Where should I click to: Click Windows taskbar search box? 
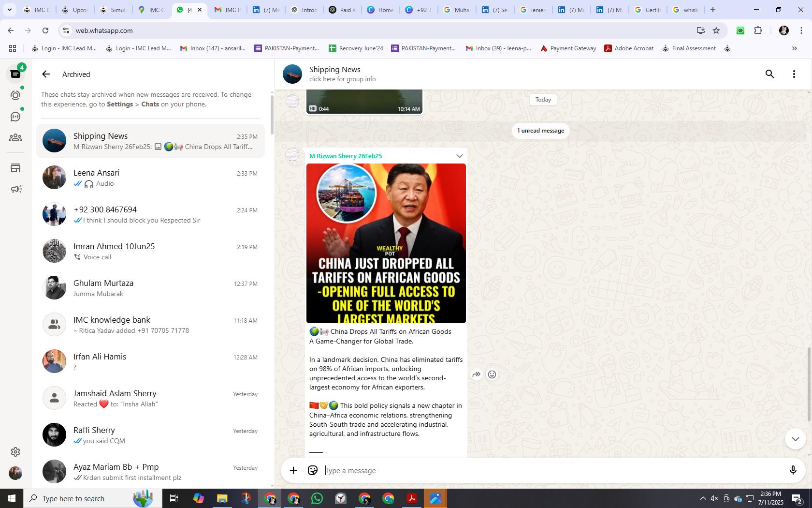92,498
